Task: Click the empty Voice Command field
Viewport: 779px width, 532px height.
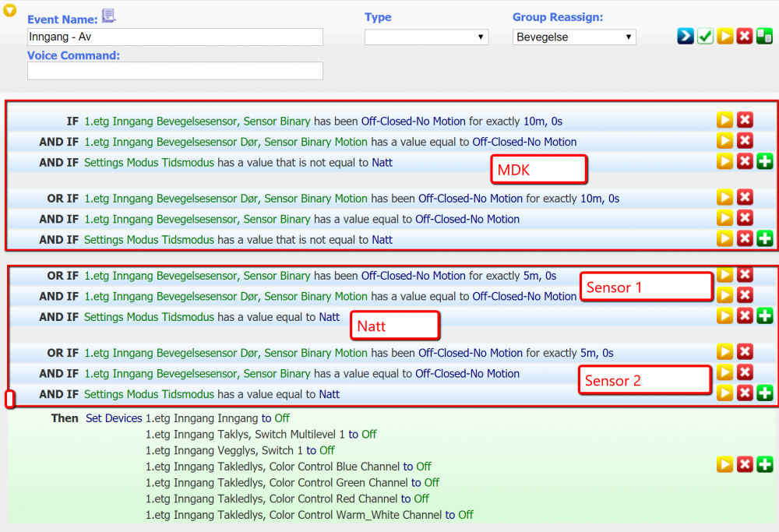Action: coord(174,71)
